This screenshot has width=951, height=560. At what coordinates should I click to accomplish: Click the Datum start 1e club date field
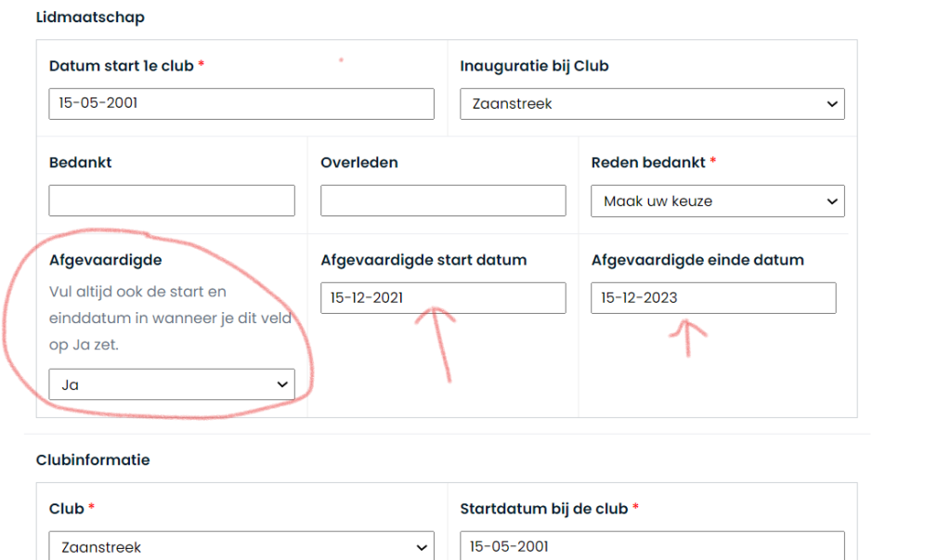tap(241, 104)
